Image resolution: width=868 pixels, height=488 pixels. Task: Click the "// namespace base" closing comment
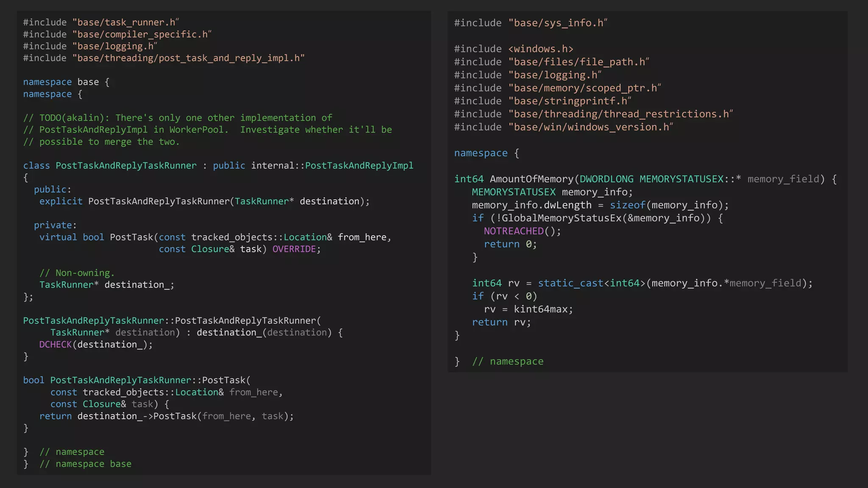(x=85, y=464)
